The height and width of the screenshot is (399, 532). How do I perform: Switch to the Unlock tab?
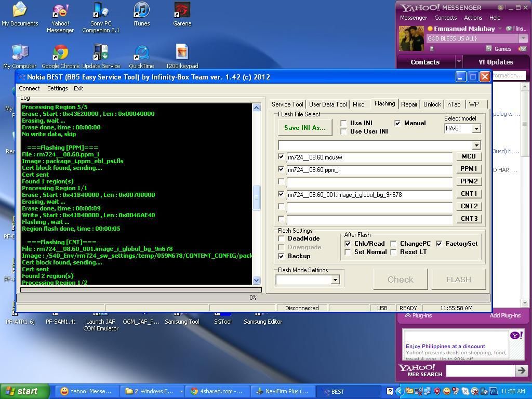click(x=432, y=104)
